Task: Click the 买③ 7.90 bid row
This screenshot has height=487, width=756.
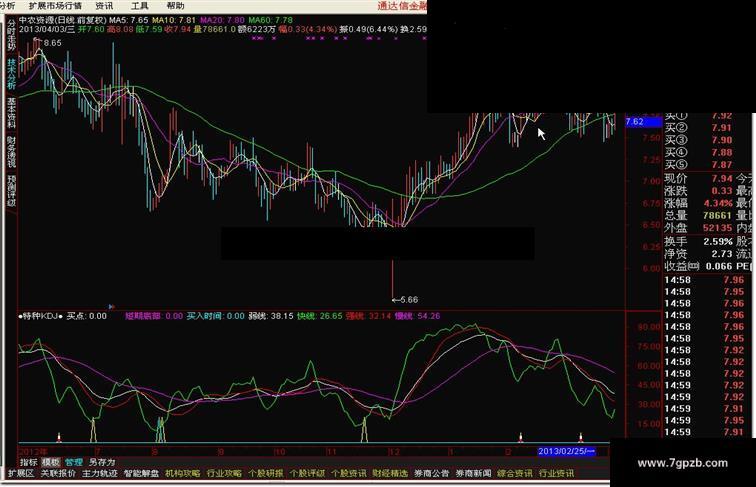Action: pos(698,140)
